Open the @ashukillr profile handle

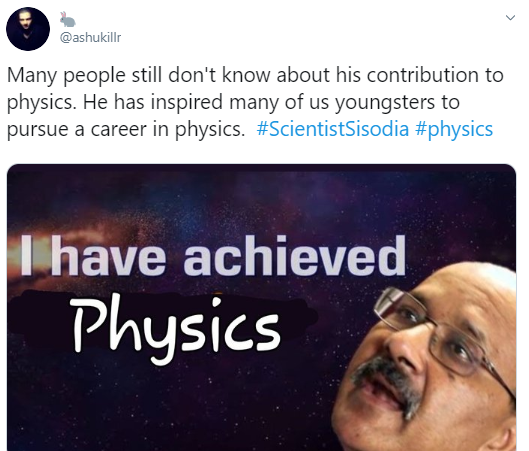(90, 37)
